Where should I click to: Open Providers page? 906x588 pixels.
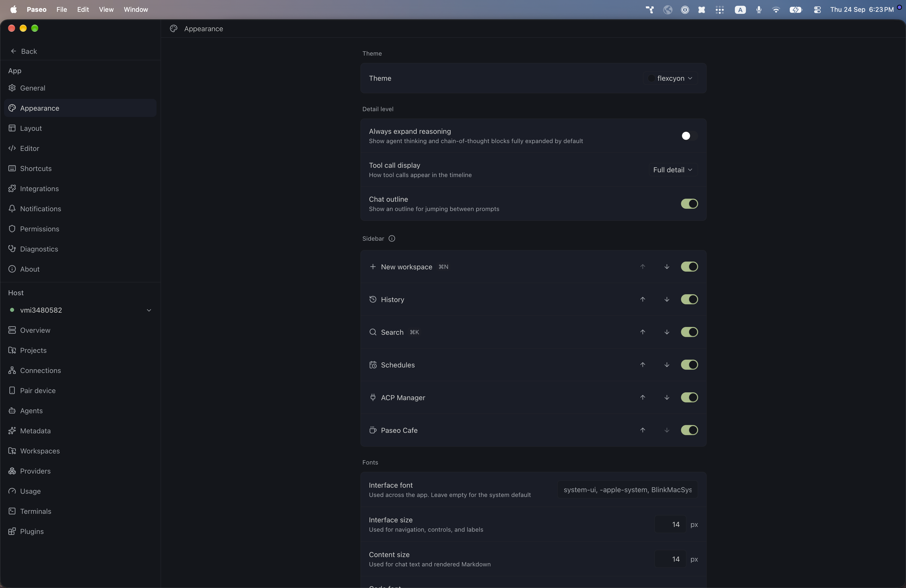(x=80, y=471)
